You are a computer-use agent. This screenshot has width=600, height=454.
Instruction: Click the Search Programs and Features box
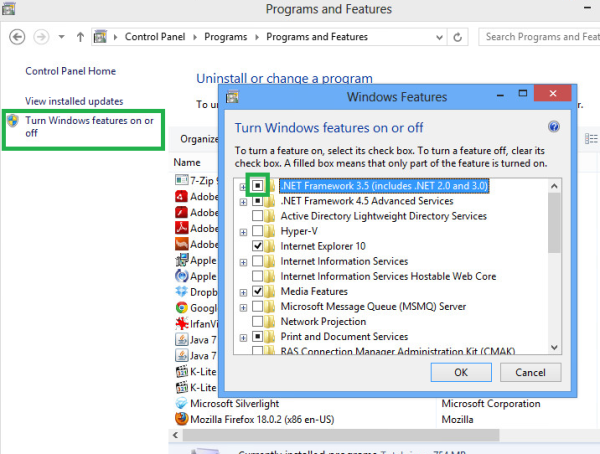tap(539, 37)
